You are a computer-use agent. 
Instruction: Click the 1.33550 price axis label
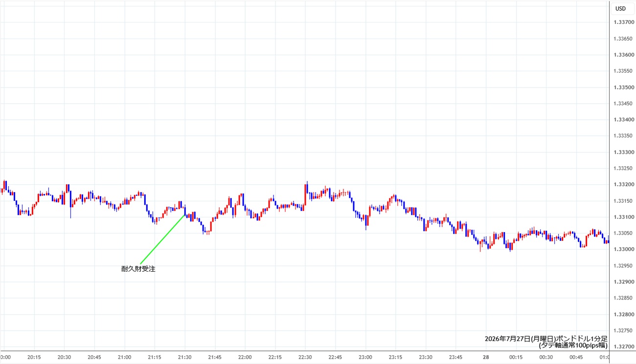click(x=623, y=71)
